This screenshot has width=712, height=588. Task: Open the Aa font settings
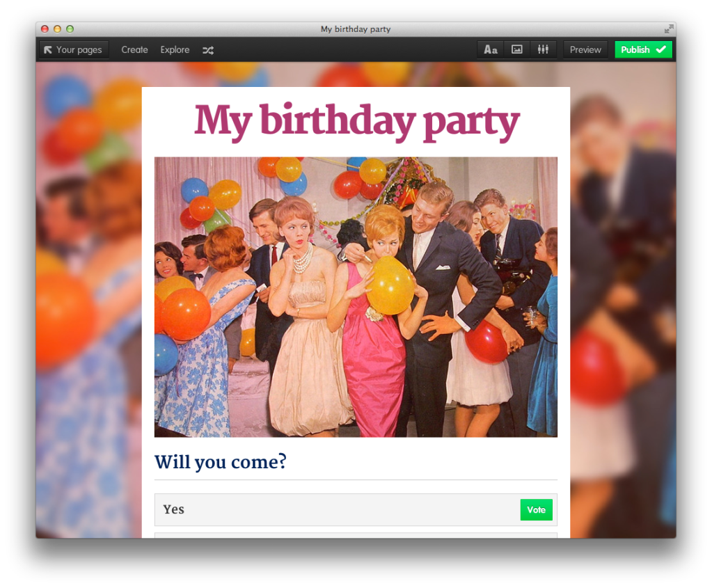[491, 49]
